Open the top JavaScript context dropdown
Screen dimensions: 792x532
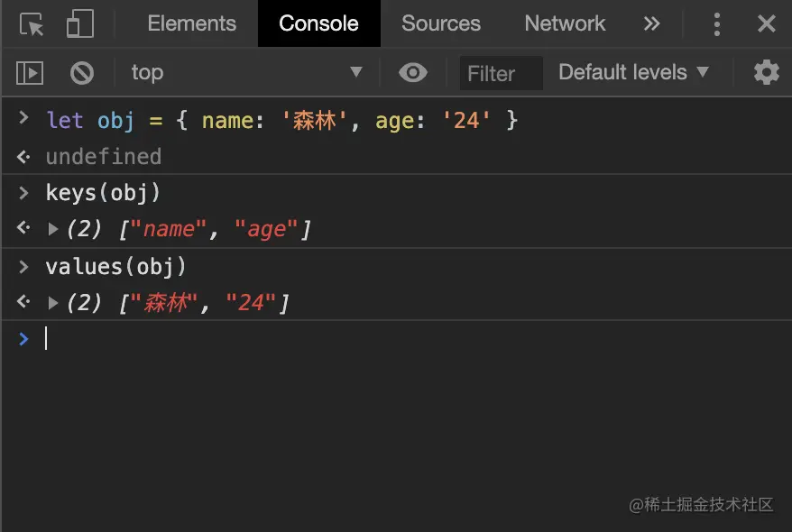click(x=246, y=73)
